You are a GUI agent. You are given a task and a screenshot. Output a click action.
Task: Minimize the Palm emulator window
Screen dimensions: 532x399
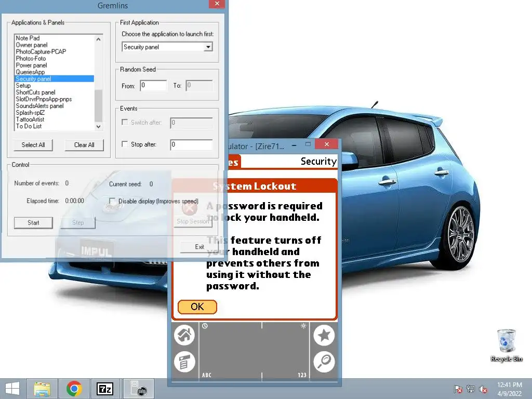[294, 145]
